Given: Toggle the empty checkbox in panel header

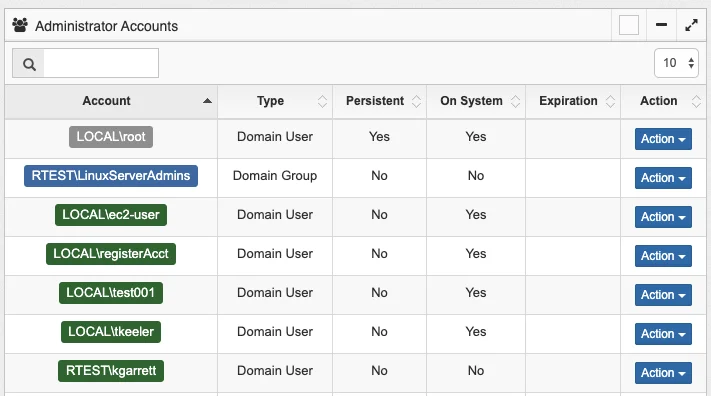Looking at the screenshot, I should (x=629, y=25).
